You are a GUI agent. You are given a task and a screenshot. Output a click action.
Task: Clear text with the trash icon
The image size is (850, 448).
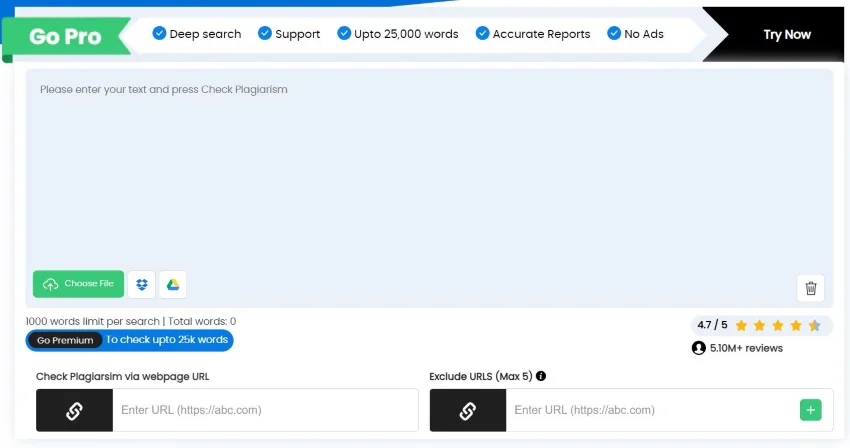coord(810,288)
